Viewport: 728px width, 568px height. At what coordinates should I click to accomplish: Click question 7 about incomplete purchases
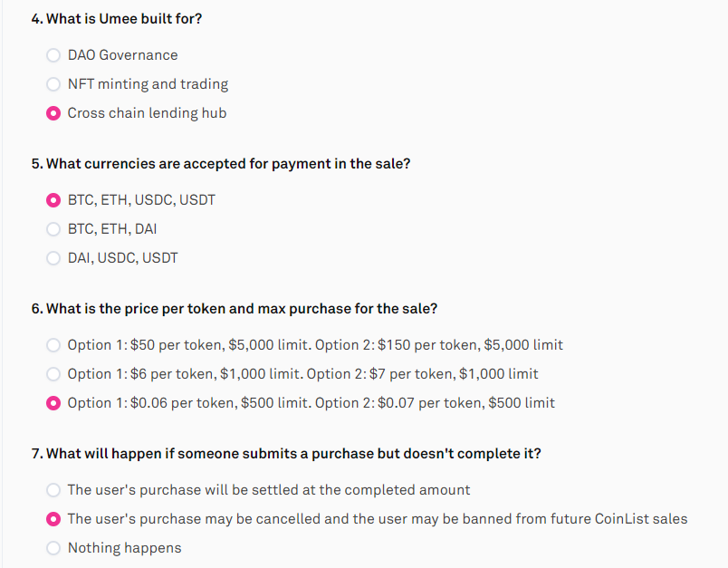tap(286, 454)
